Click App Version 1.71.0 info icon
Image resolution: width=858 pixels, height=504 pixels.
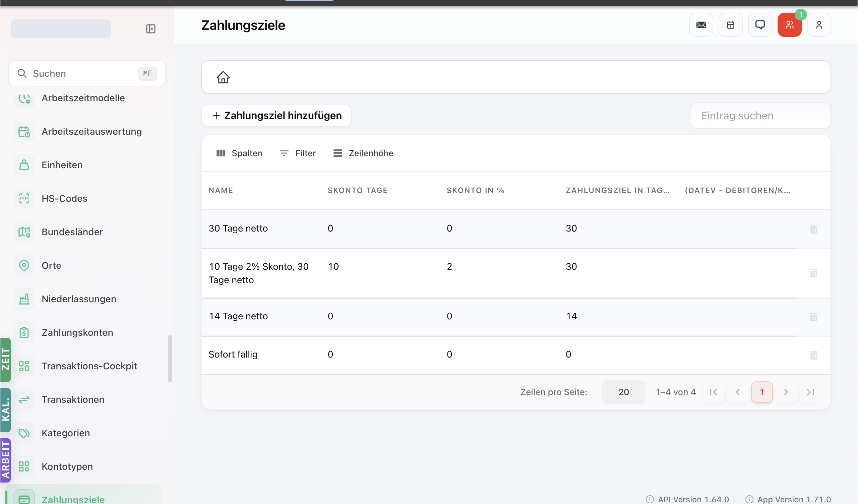pyautogui.click(x=749, y=499)
